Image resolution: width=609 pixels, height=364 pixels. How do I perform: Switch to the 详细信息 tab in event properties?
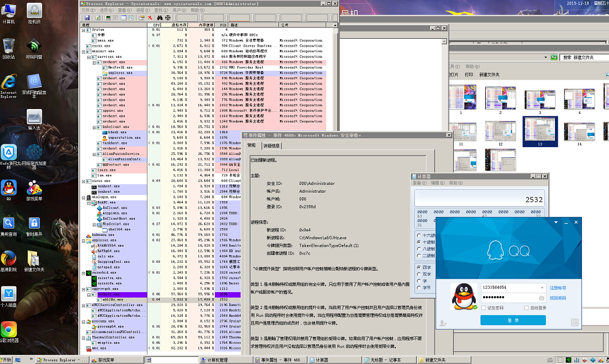tap(271, 146)
